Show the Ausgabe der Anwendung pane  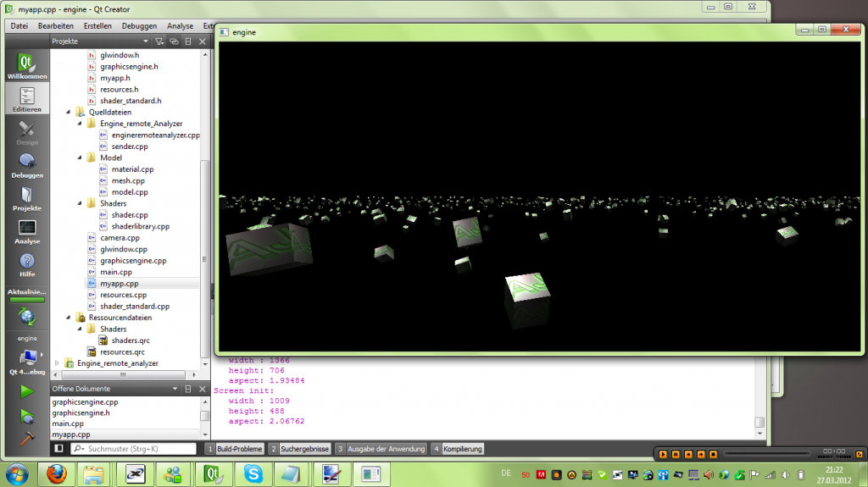[x=381, y=449]
